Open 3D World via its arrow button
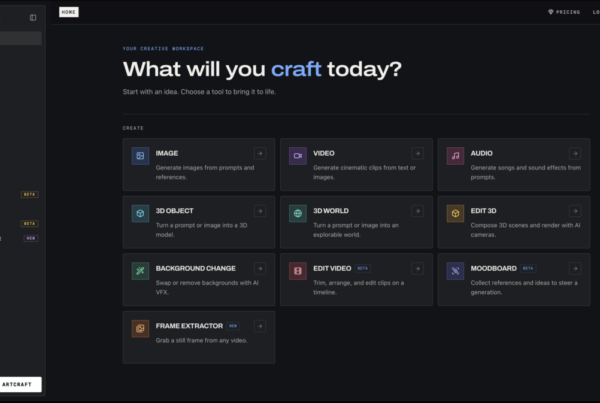The width and height of the screenshot is (600, 403). click(417, 211)
